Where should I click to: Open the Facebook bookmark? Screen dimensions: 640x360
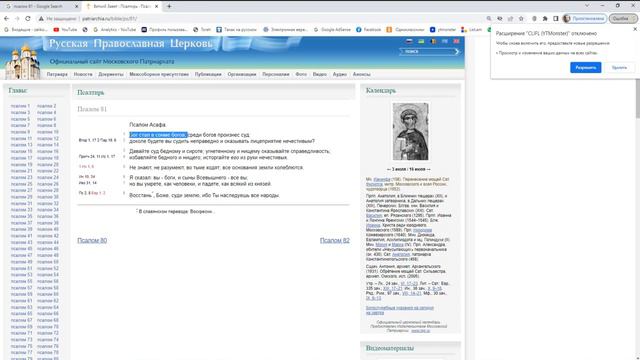(x=368, y=29)
